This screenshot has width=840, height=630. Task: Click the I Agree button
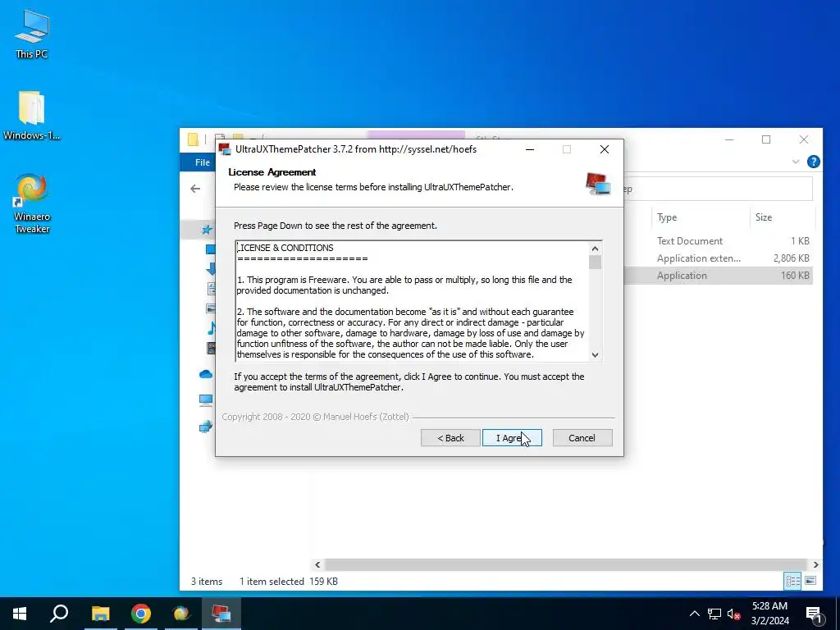point(512,438)
